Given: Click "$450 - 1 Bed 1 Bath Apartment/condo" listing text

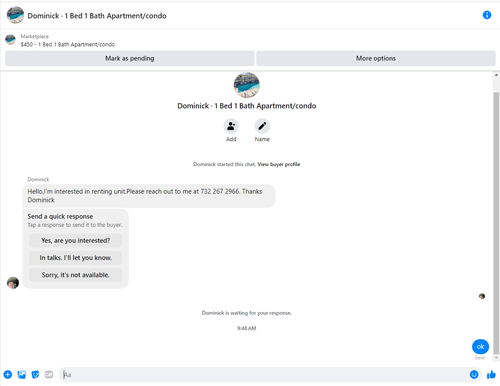Looking at the screenshot, I should coord(68,44).
